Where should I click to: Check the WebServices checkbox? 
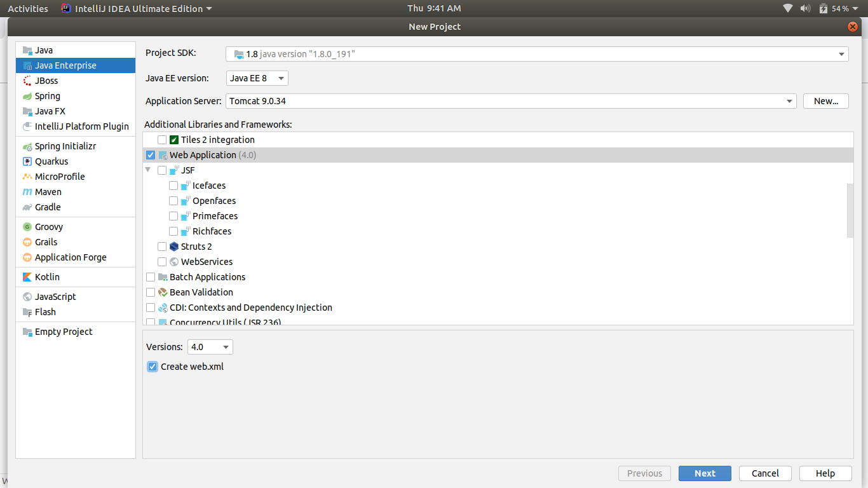(x=162, y=262)
